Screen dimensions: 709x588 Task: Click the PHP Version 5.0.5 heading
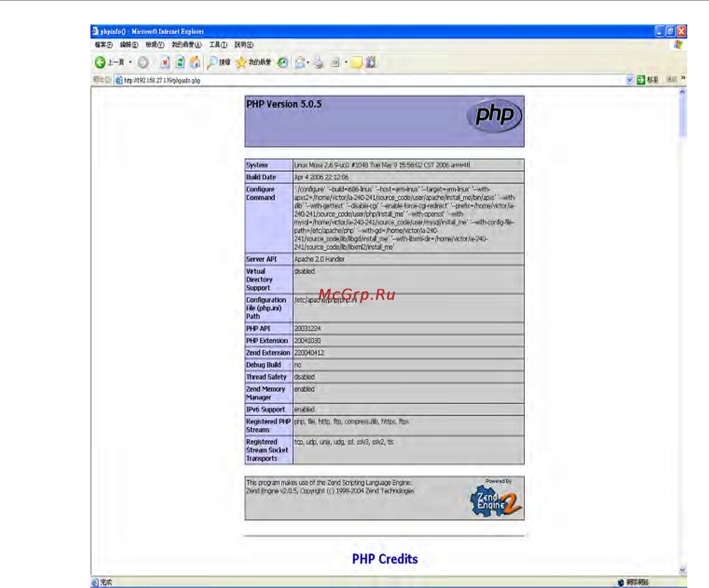[284, 104]
